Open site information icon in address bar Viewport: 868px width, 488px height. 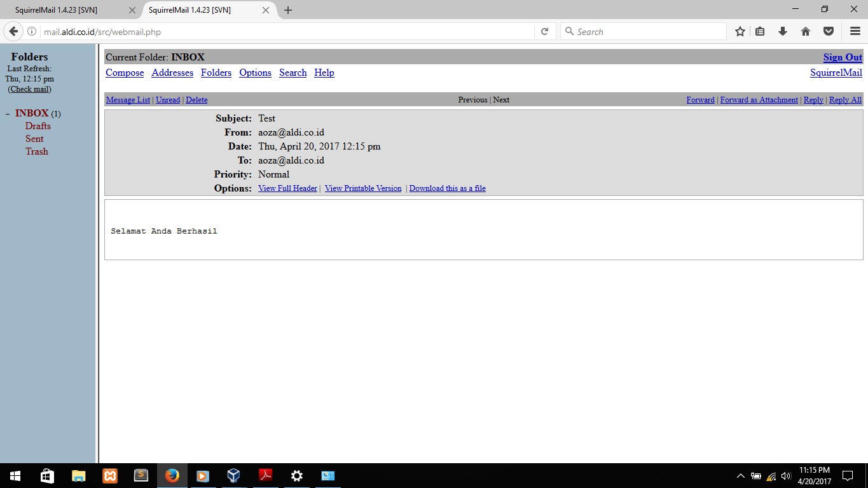click(x=32, y=32)
